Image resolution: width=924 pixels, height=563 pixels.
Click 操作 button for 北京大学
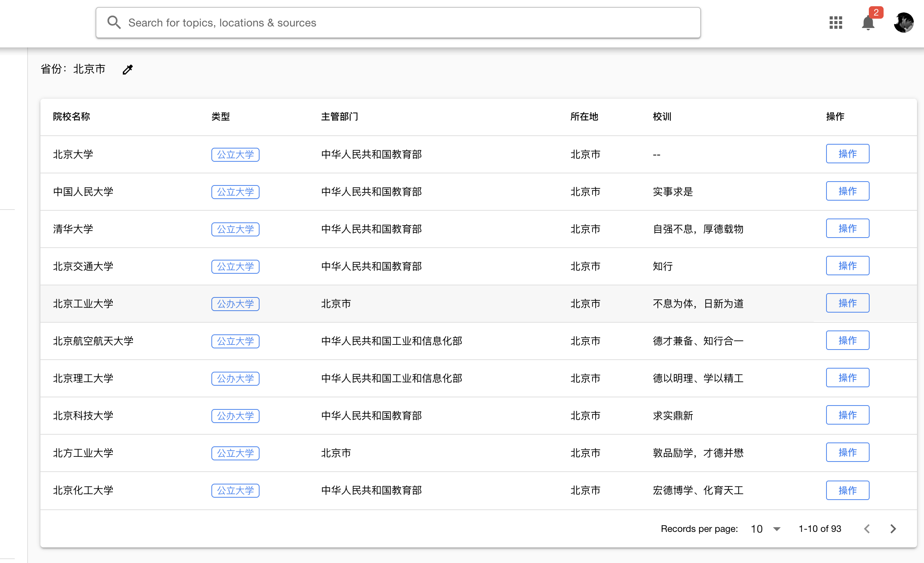(847, 154)
